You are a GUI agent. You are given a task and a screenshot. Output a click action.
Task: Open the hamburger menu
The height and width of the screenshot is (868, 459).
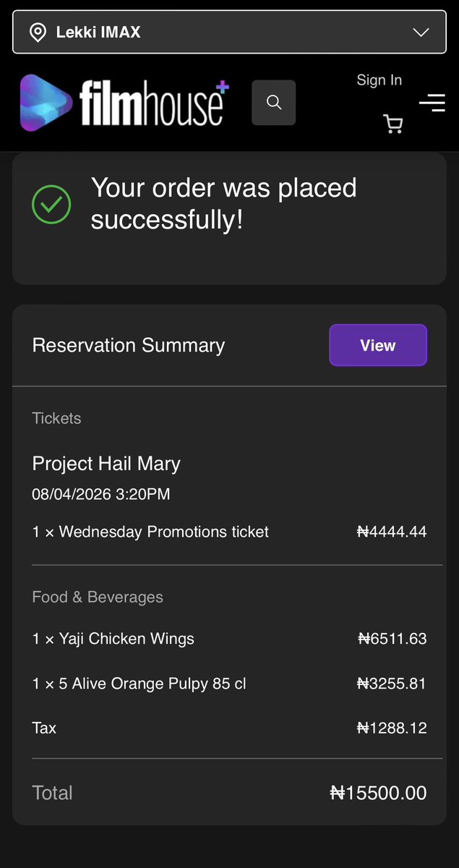tap(432, 103)
